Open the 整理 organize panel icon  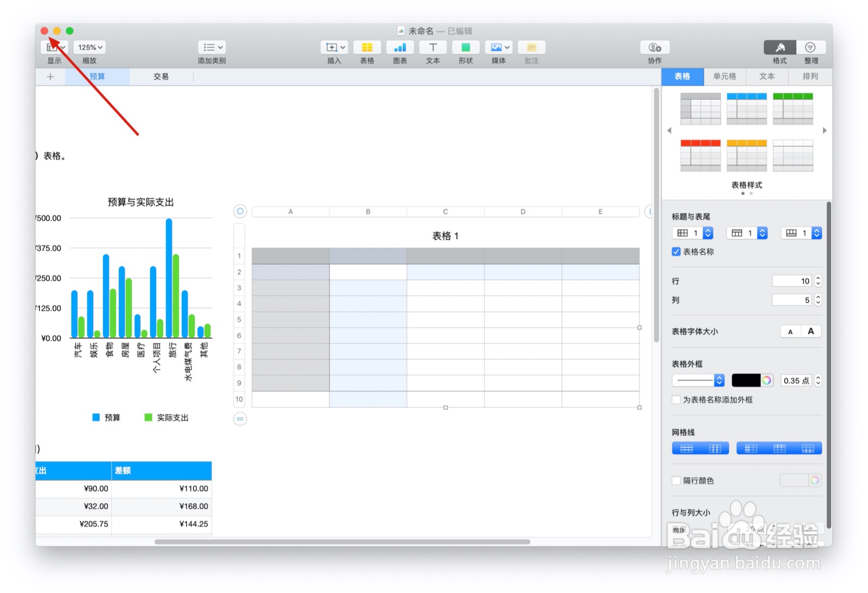pos(810,47)
